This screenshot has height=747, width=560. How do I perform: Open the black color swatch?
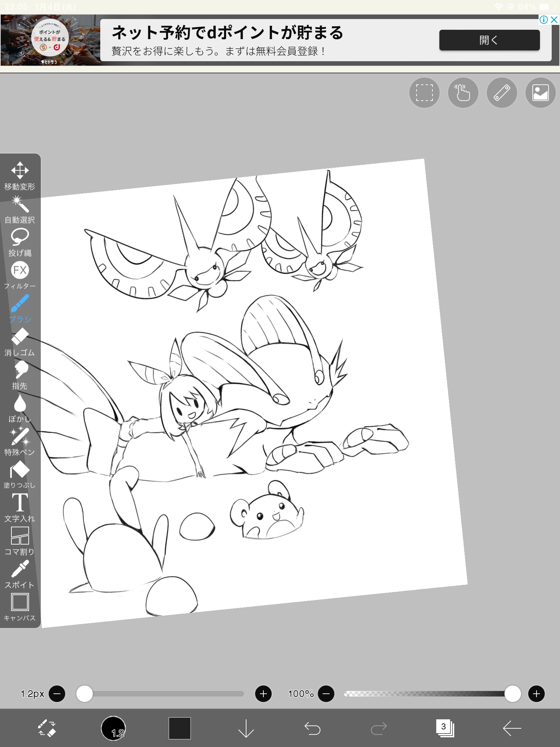coord(179,728)
